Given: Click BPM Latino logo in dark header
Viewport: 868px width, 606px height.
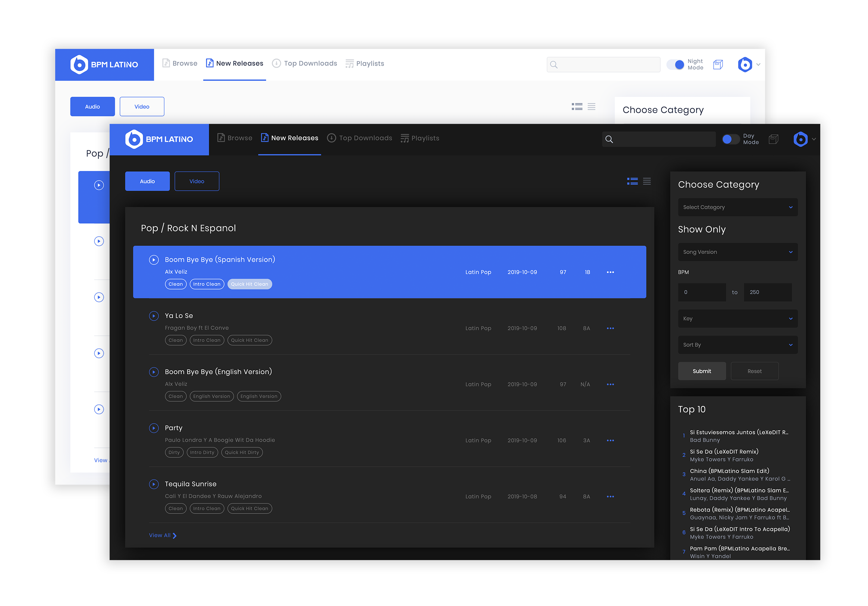Looking at the screenshot, I should point(159,139).
